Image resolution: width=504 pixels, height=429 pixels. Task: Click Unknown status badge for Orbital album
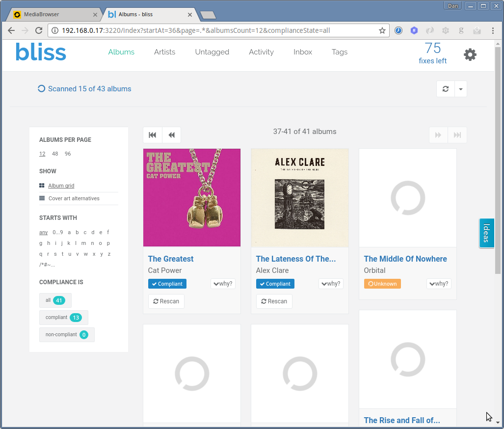click(x=382, y=284)
